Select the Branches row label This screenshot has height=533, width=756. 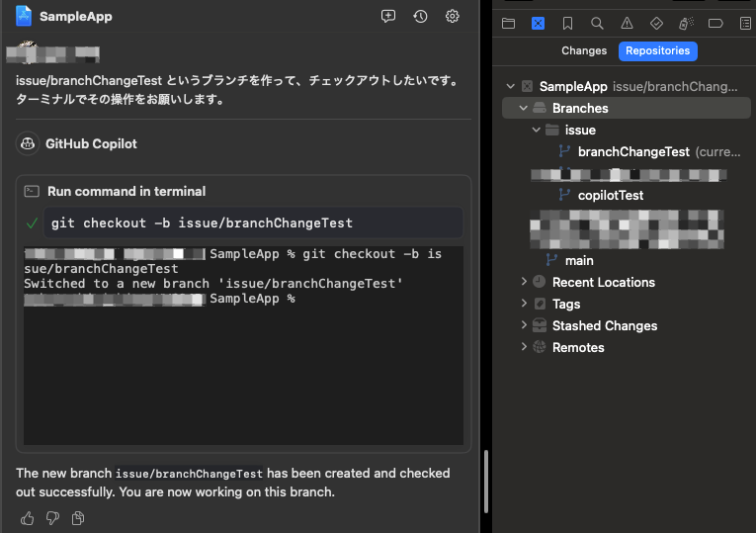point(580,108)
